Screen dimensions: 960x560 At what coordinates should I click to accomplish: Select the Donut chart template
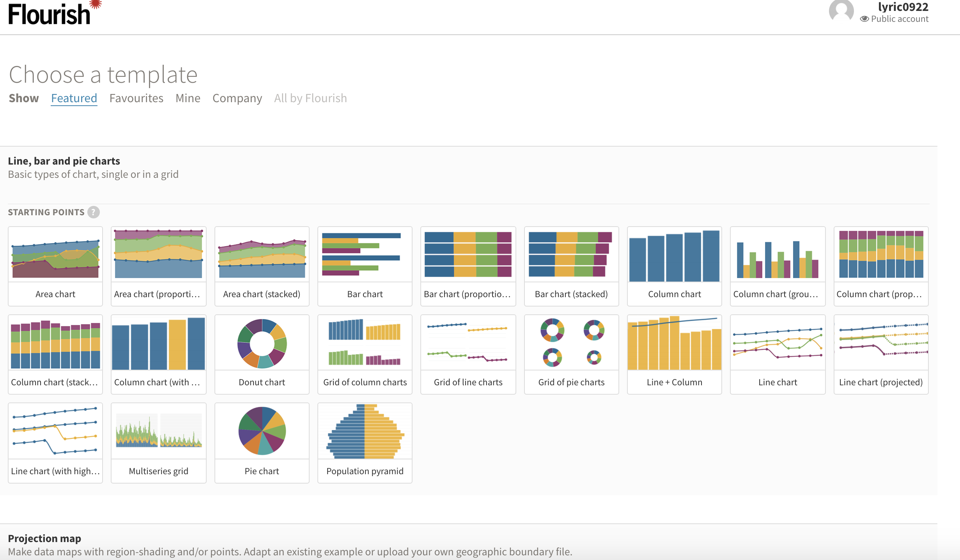click(x=262, y=354)
